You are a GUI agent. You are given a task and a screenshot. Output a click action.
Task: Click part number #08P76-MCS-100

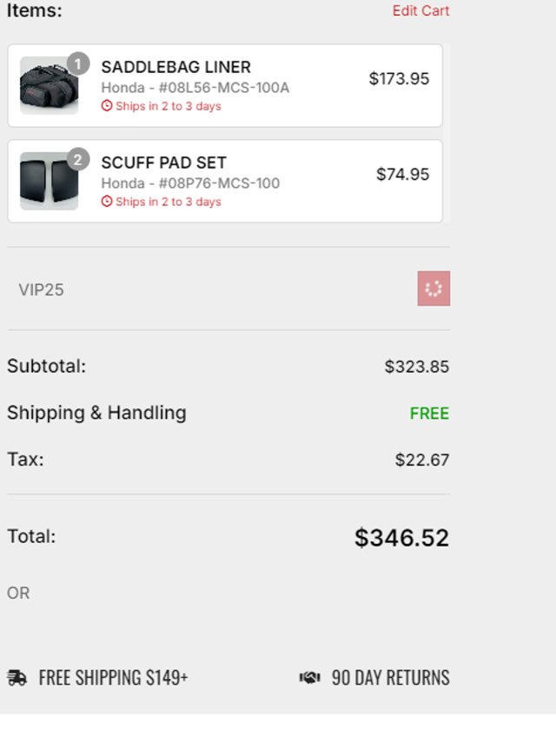[219, 183]
